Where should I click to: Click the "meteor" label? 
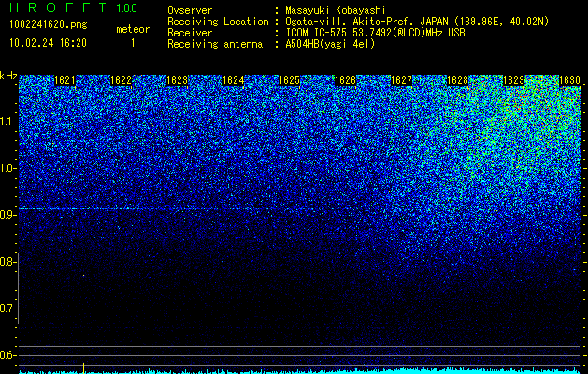tap(133, 29)
